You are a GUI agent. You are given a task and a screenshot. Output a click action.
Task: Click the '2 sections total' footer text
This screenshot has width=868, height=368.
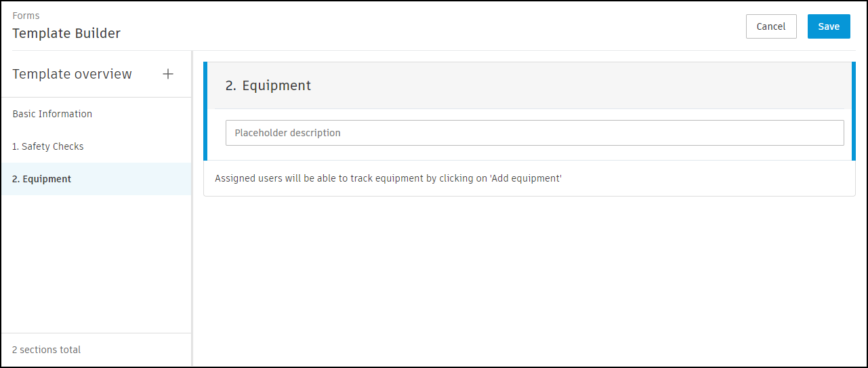tap(46, 350)
